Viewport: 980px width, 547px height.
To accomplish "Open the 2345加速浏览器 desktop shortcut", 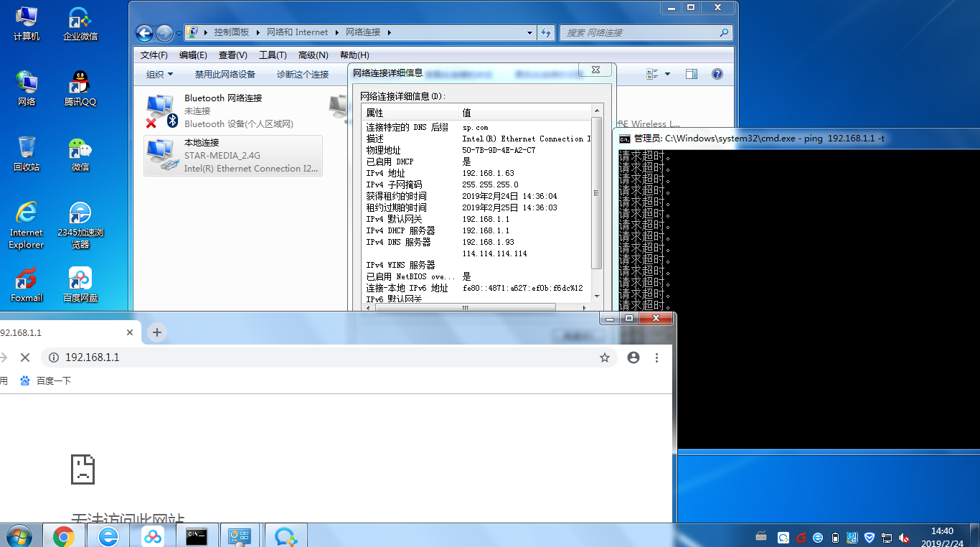I will (80, 225).
